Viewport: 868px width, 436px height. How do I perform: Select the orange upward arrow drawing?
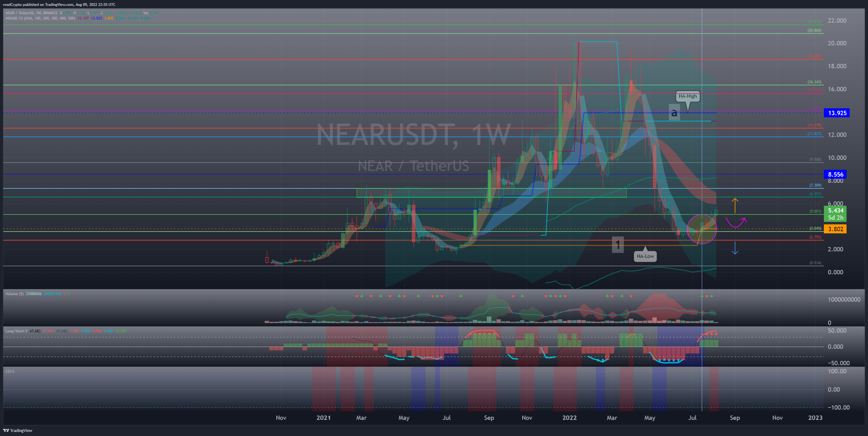[734, 206]
